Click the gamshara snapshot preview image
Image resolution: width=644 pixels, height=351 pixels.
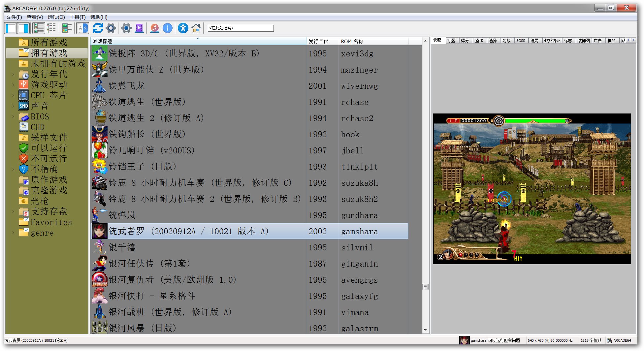click(x=531, y=189)
